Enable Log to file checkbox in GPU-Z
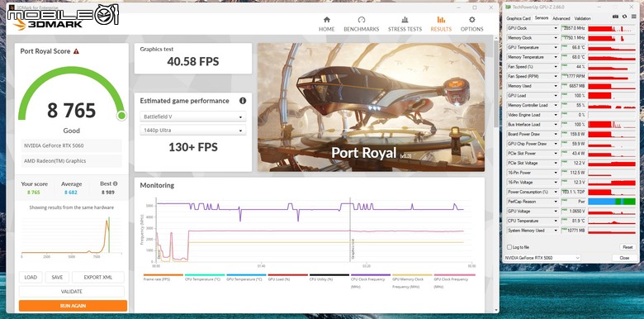The width and height of the screenshot is (644, 319). (x=509, y=247)
